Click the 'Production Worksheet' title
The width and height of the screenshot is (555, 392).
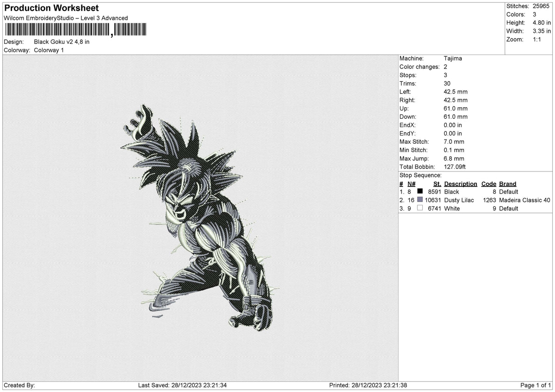pos(51,8)
